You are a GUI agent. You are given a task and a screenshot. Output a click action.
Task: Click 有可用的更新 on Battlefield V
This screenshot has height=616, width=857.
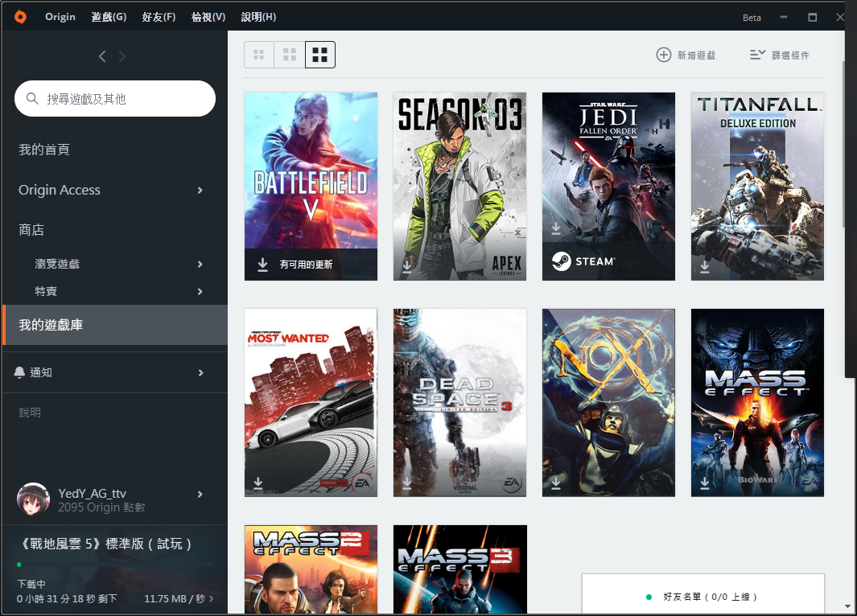point(306,265)
